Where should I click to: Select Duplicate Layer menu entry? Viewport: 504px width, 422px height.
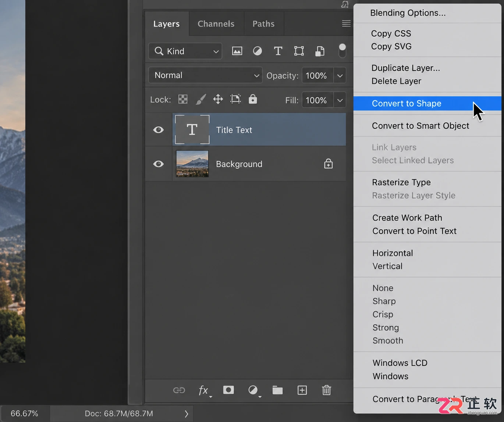tap(427, 68)
